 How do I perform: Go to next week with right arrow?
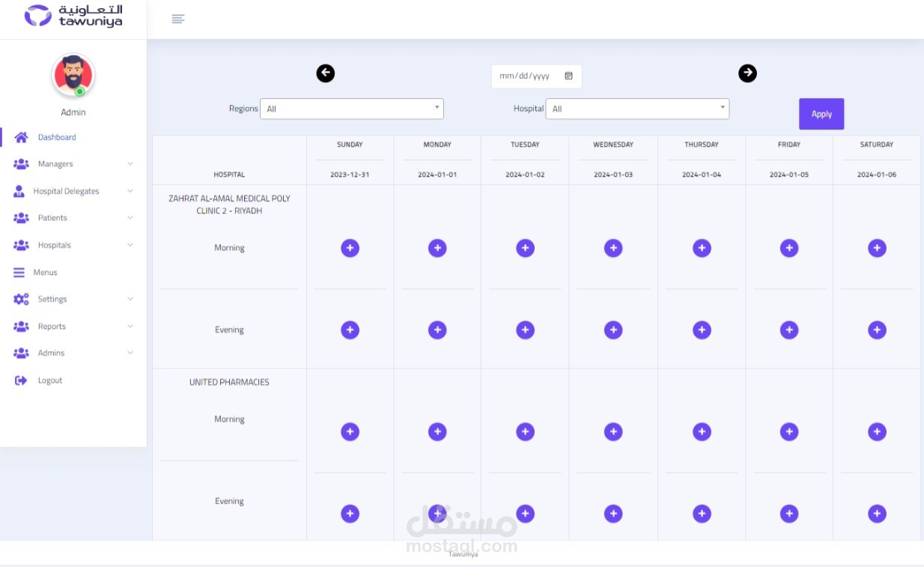pos(747,73)
